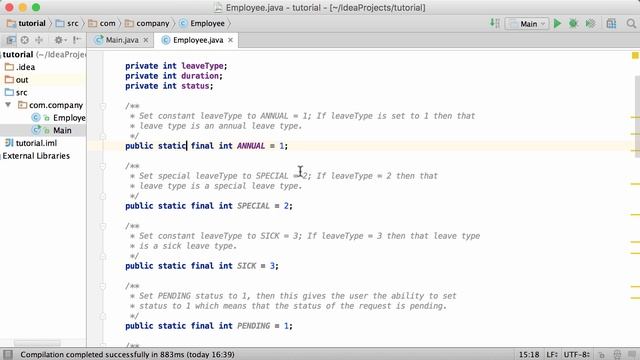
Task: Click the memory indicator icon in status bar
Action: pos(632,355)
